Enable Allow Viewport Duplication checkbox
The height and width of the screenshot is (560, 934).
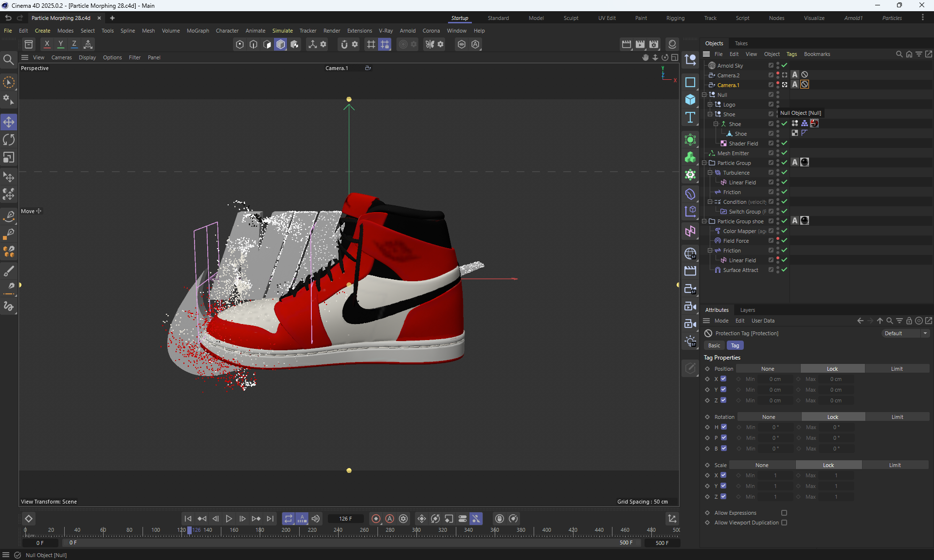click(784, 523)
